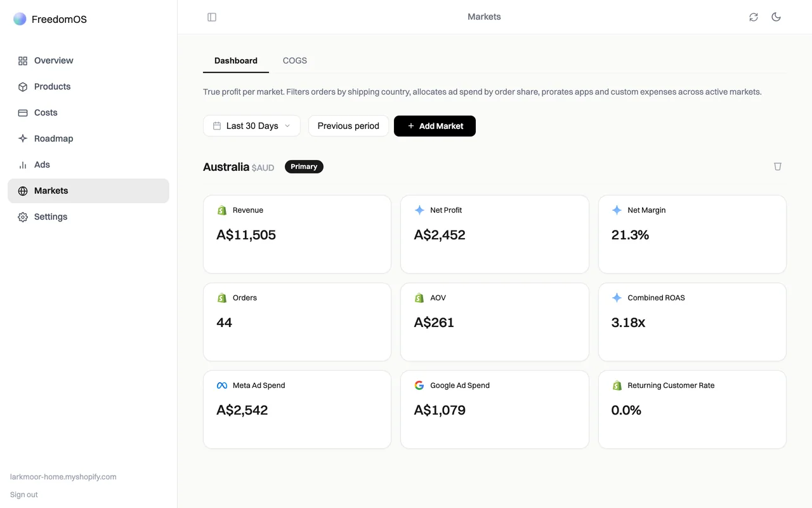Image resolution: width=812 pixels, height=508 pixels.
Task: Click the sparkle icon on Combined ROAS card
Action: [617, 298]
